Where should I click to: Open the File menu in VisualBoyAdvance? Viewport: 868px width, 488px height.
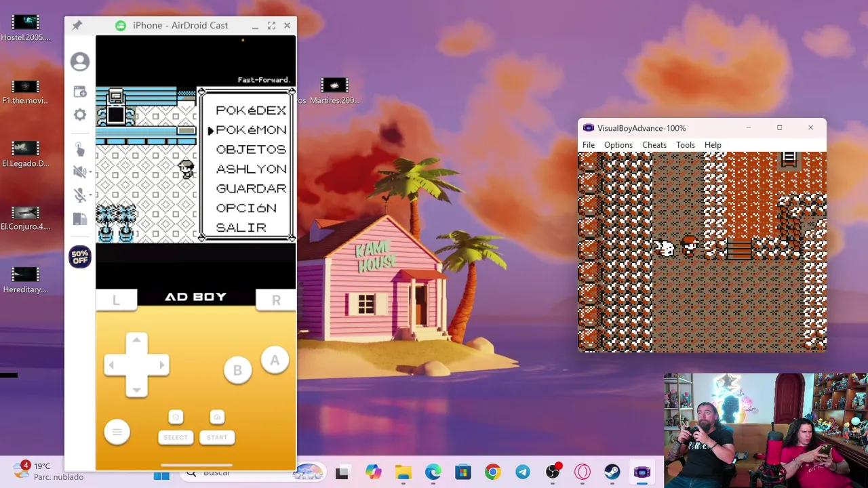point(589,144)
